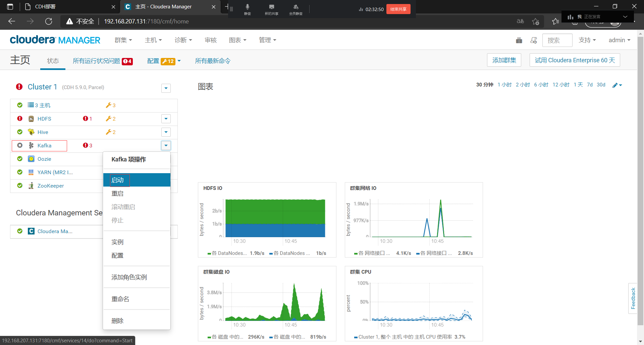
Task: Collapse the Kafka row actions dropdown
Action: [x=166, y=145]
